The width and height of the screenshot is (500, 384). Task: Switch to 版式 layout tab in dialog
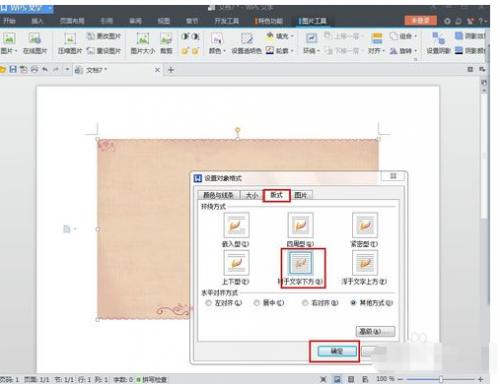click(276, 195)
